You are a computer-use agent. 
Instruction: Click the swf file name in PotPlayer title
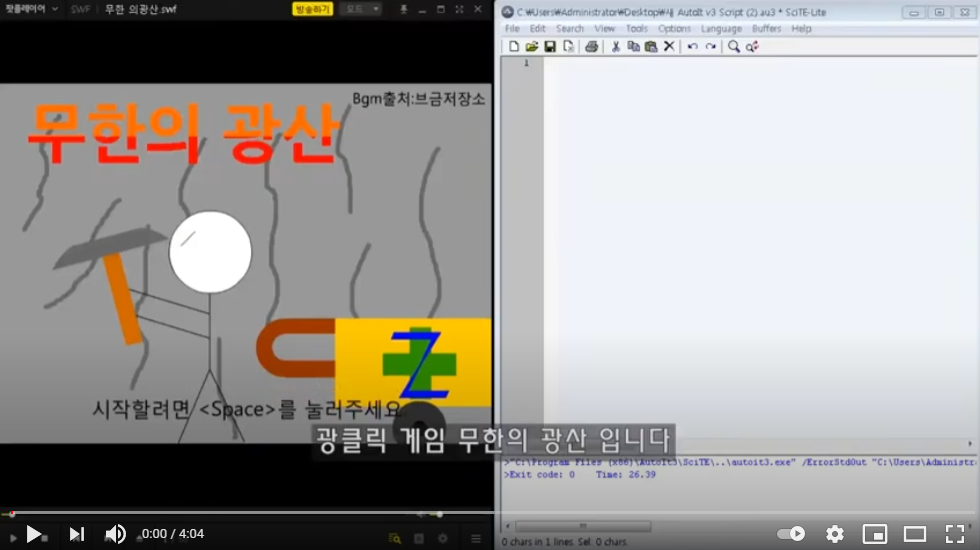[141, 9]
